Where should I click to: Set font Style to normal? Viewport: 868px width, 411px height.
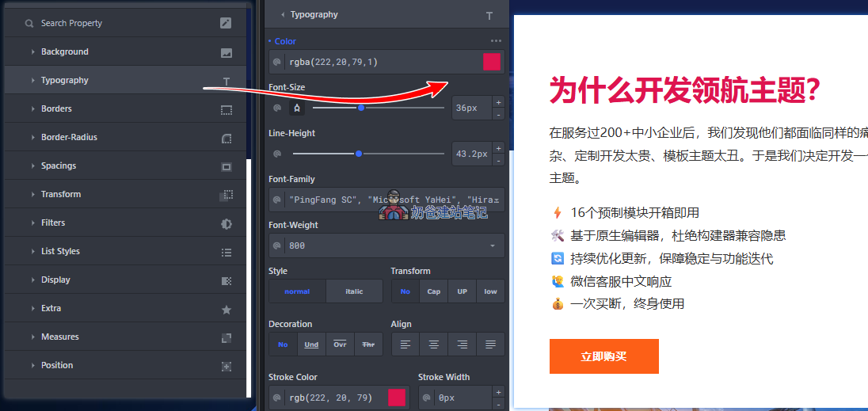297,291
